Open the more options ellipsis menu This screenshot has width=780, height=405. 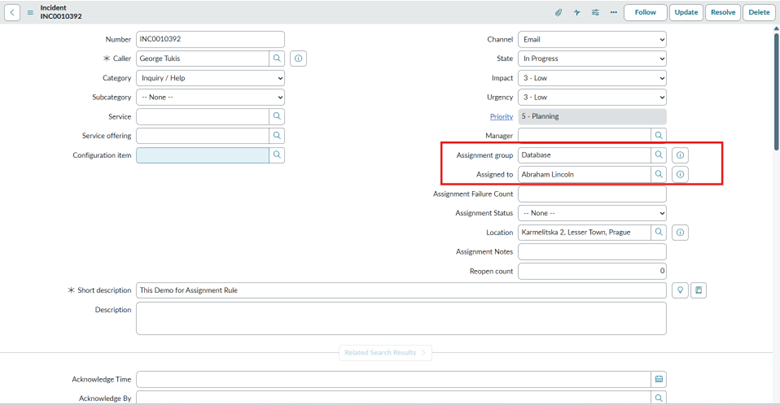(613, 12)
